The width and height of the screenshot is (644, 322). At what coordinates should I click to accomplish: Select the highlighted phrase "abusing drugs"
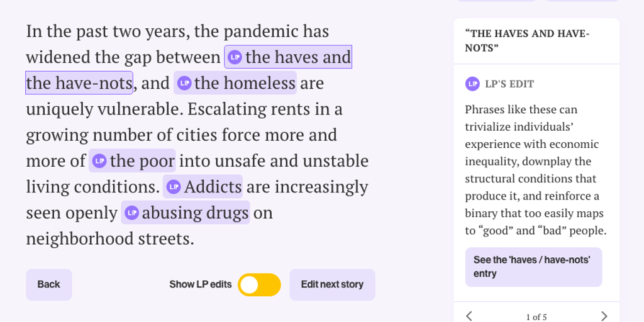pos(195,213)
